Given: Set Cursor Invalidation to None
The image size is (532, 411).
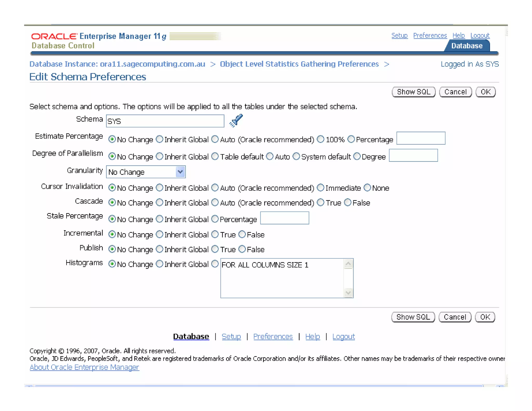Looking at the screenshot, I should tap(367, 188).
